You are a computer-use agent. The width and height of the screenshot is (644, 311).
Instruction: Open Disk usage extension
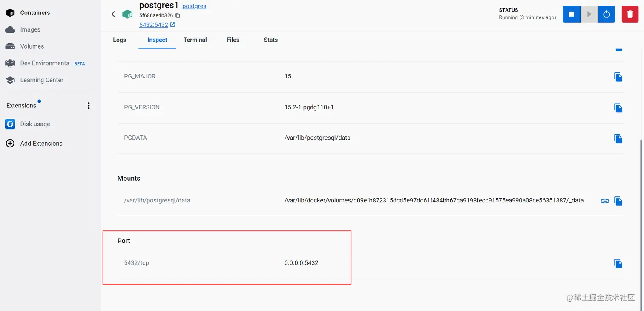[x=35, y=124]
